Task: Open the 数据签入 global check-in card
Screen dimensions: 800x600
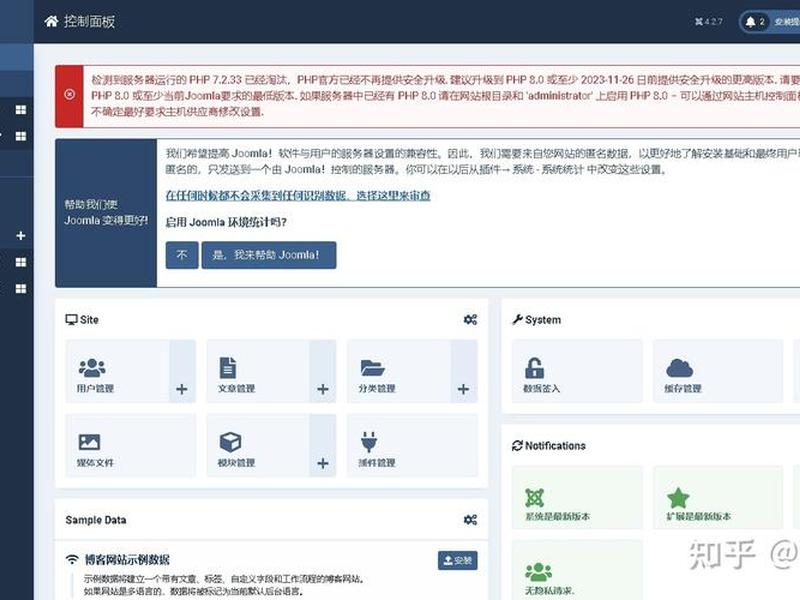Action: [577, 371]
